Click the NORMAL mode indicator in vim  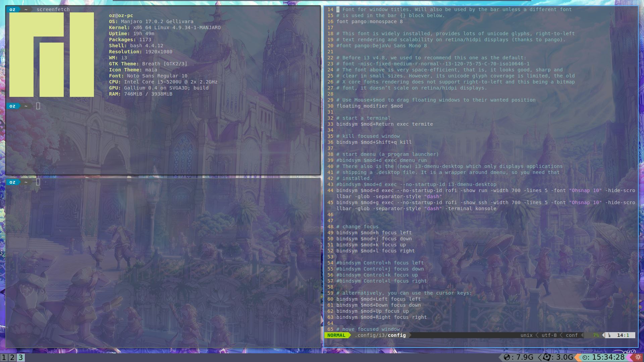(x=336, y=335)
